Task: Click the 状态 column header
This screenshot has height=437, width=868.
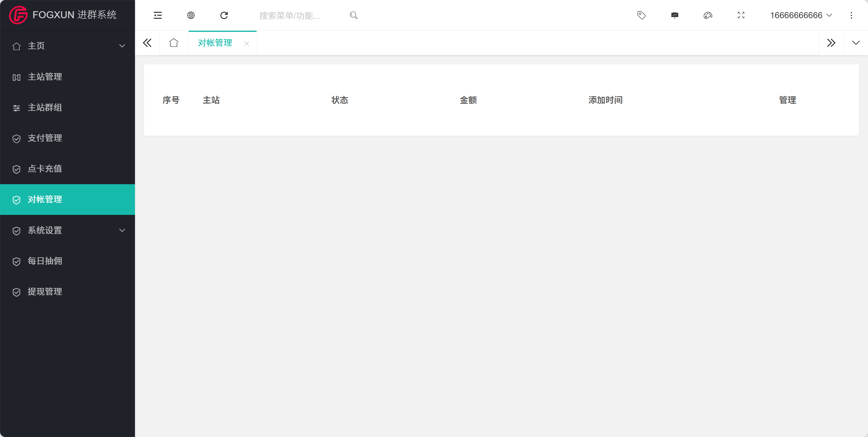Action: coord(340,100)
